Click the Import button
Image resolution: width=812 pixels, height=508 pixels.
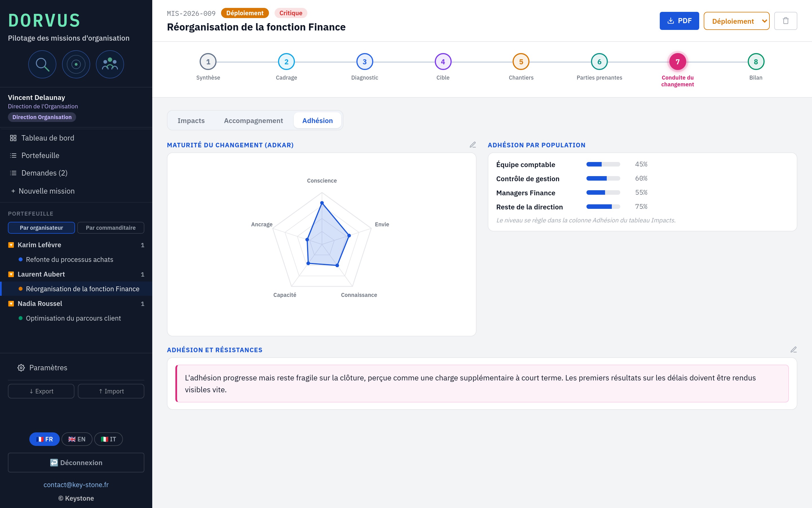pyautogui.click(x=111, y=391)
